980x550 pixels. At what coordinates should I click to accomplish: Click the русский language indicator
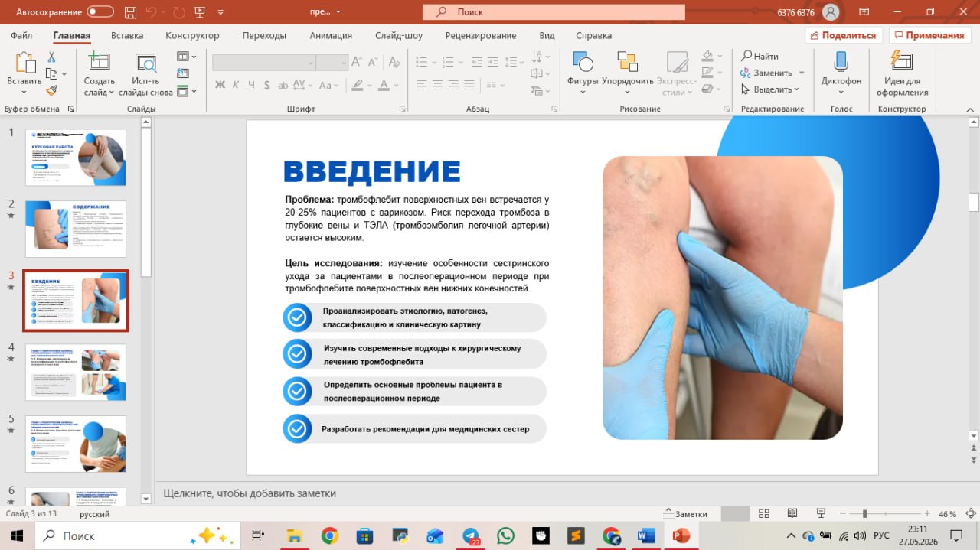tap(95, 514)
